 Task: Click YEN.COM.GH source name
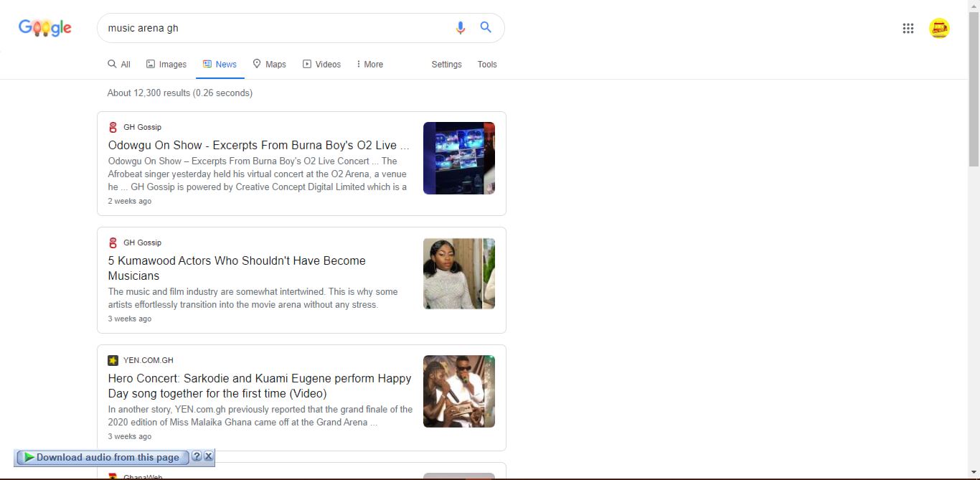point(149,360)
